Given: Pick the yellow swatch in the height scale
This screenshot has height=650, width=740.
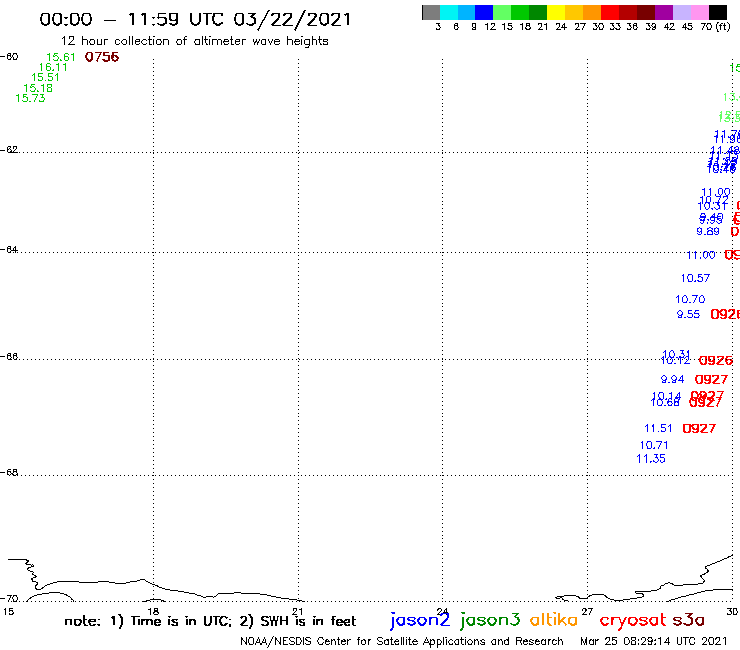Looking at the screenshot, I should [x=556, y=12].
